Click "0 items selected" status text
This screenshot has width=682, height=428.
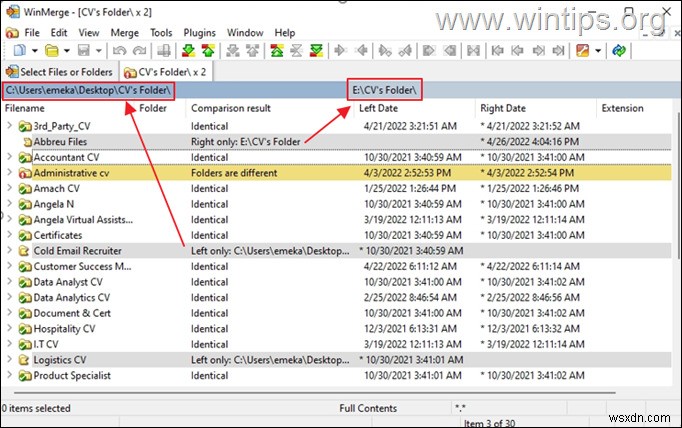click(x=36, y=408)
